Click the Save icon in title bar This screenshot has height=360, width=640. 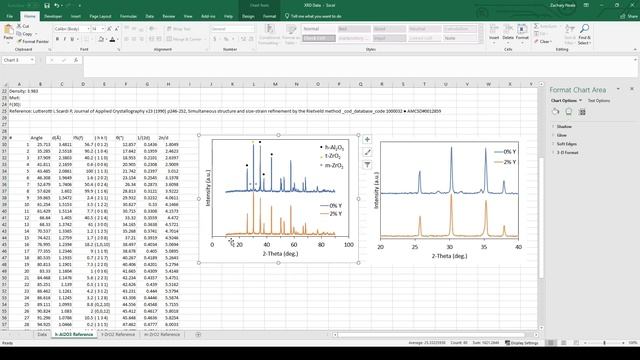(x=47, y=5)
